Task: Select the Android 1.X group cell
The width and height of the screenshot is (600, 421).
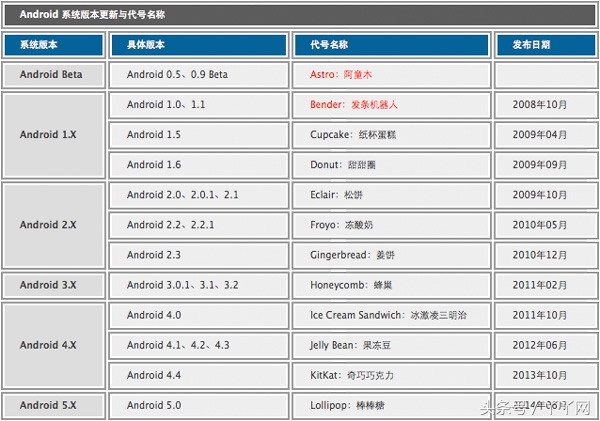Action: (x=54, y=135)
